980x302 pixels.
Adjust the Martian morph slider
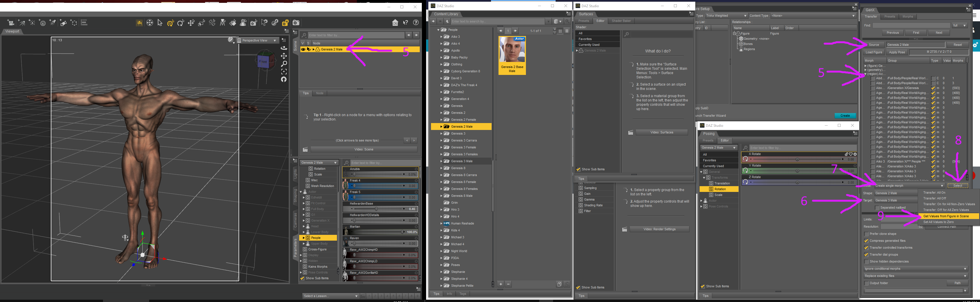[x=377, y=232]
